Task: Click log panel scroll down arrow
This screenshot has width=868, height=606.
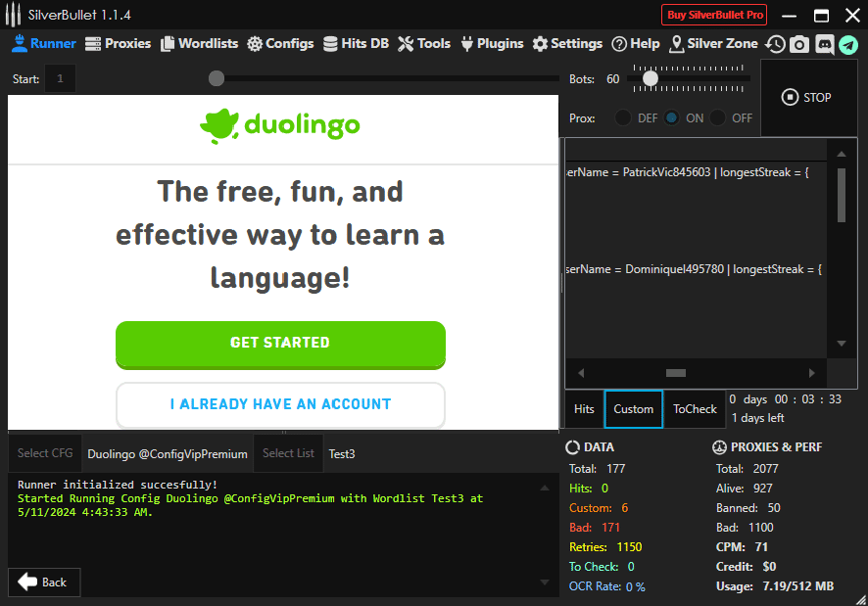Action: tap(545, 583)
